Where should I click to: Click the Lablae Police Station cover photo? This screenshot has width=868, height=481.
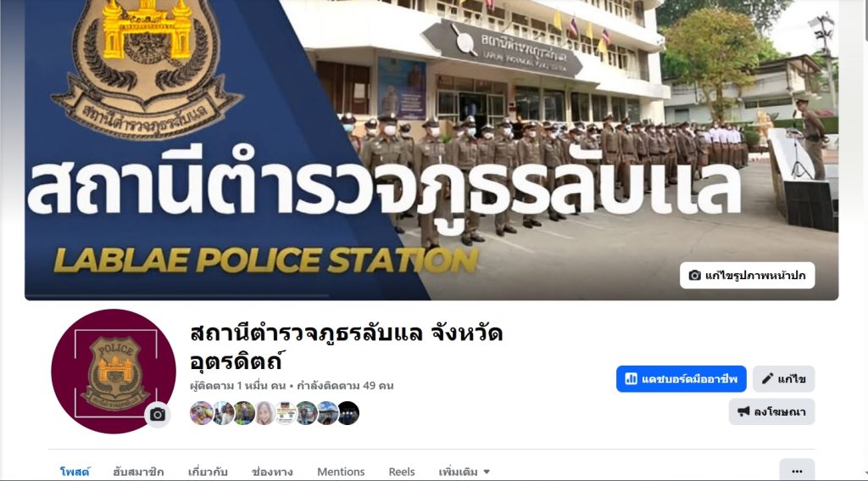431,149
